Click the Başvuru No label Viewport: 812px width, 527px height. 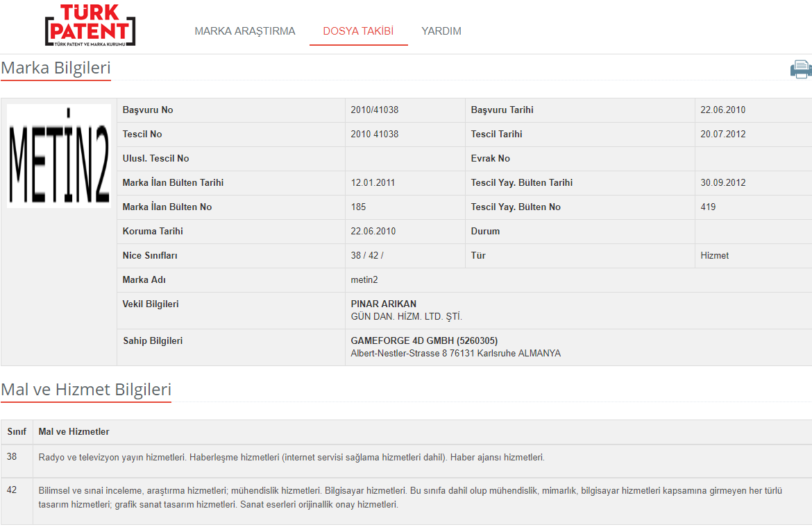[x=148, y=110]
